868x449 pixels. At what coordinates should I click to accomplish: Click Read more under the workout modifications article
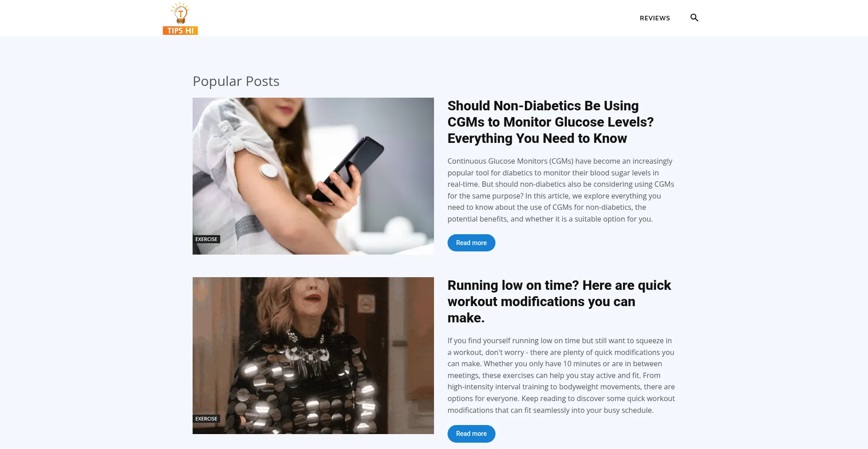[472, 434]
